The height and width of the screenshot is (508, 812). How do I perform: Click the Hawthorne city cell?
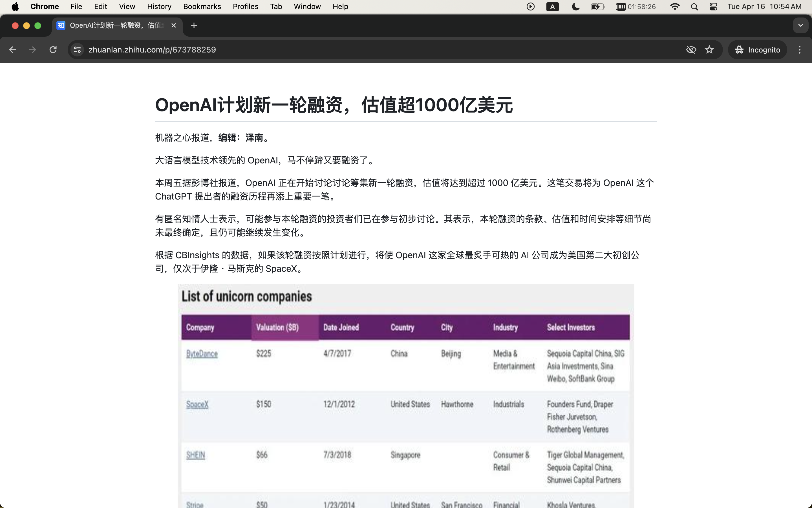(x=457, y=404)
